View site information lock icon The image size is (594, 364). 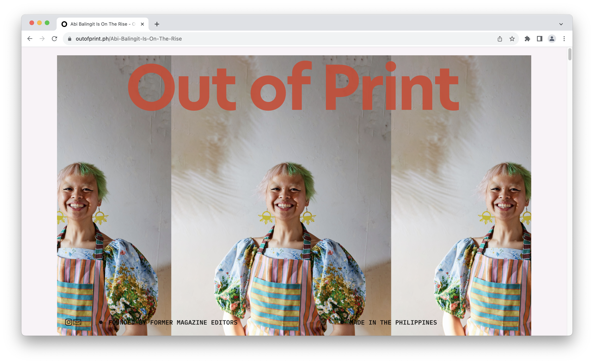[x=70, y=39]
